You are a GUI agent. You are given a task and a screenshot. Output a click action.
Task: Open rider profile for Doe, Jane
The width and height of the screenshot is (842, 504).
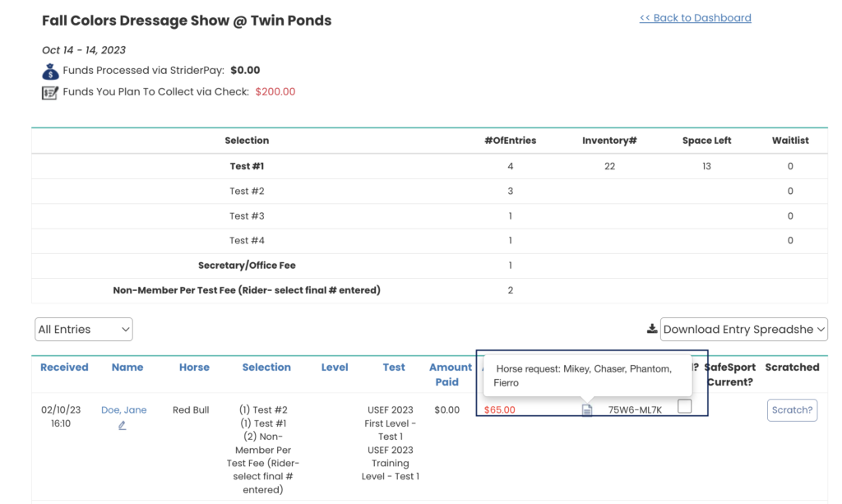pyautogui.click(x=124, y=409)
